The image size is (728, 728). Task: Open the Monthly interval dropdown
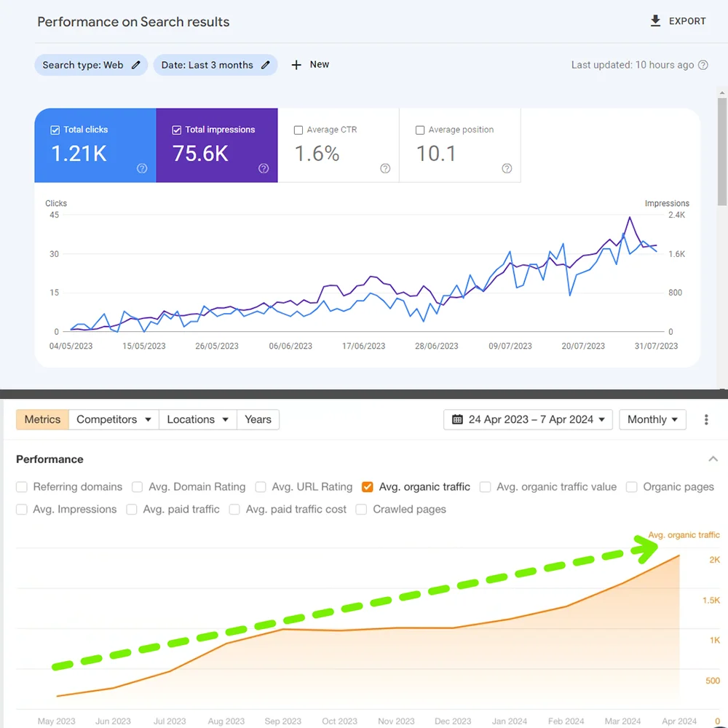(652, 419)
